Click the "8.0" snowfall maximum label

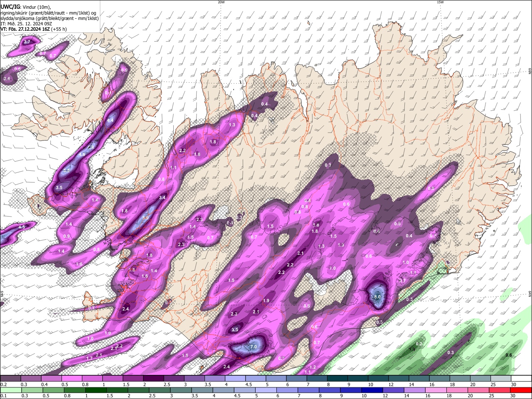(x=377, y=297)
